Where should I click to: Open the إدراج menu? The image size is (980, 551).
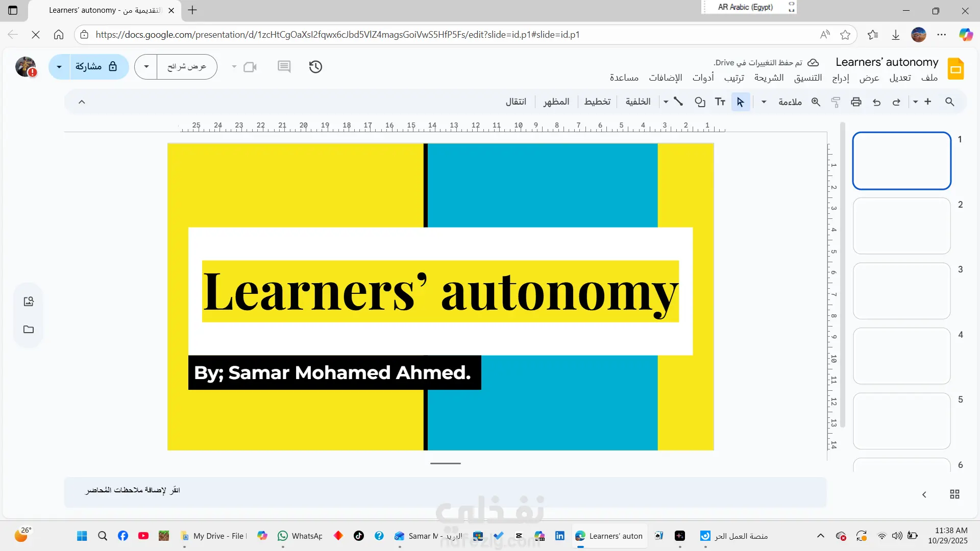point(841,78)
